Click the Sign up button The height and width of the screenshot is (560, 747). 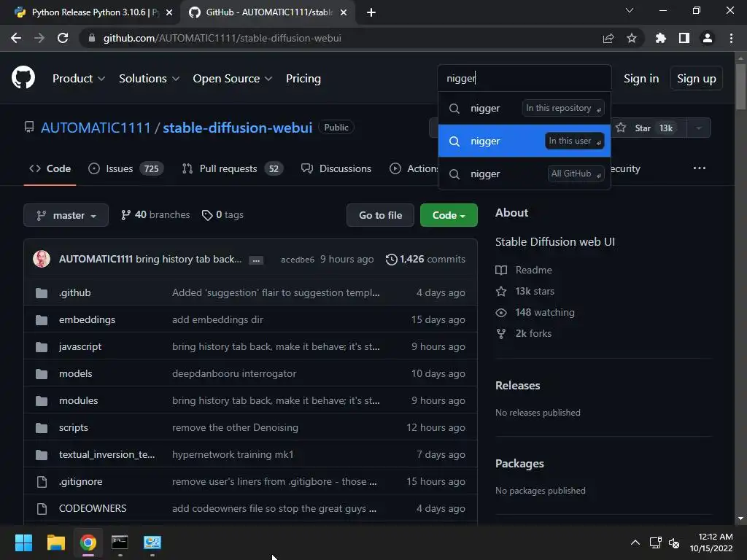click(x=697, y=78)
